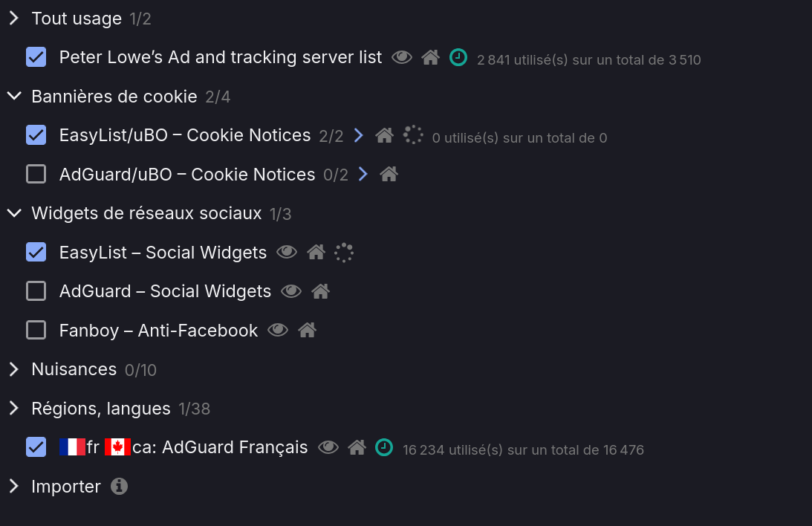Click eye icon for Fanboy Anti-Facebook
This screenshot has height=526, width=812.
click(278, 330)
